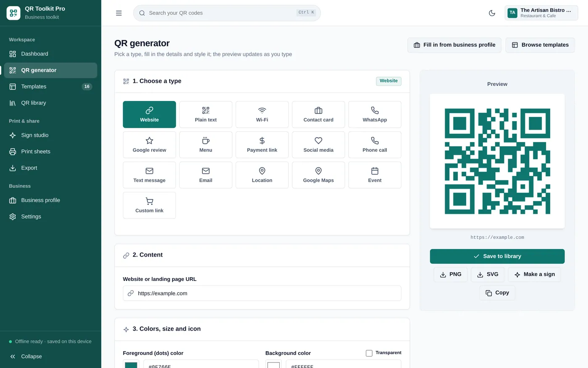
Task: Click the QR code preview image
Action: [497, 161]
